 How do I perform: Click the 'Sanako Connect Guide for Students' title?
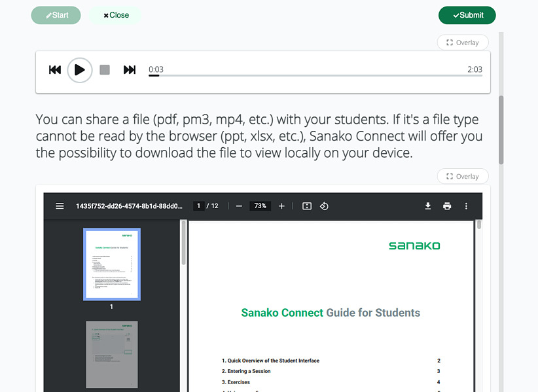click(x=331, y=313)
